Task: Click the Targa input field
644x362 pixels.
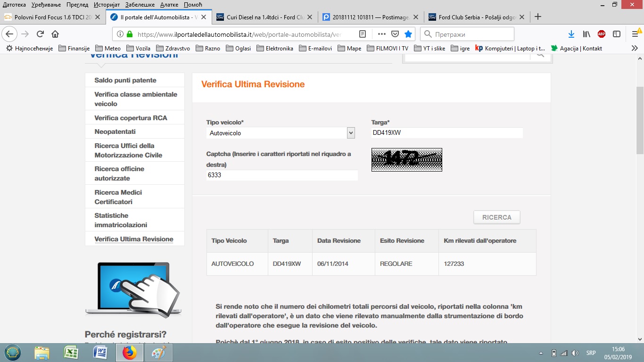Action: (x=447, y=133)
